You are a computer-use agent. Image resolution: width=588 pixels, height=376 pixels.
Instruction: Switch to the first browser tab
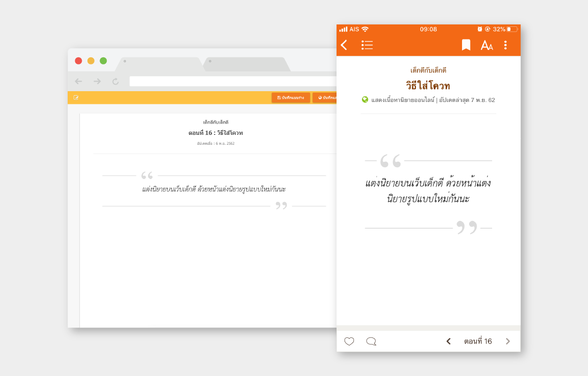click(160, 64)
